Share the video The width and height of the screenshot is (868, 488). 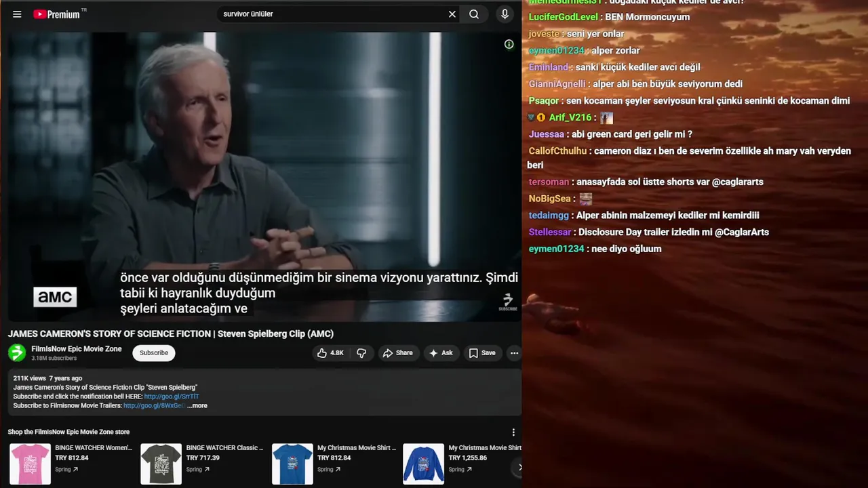coord(397,353)
